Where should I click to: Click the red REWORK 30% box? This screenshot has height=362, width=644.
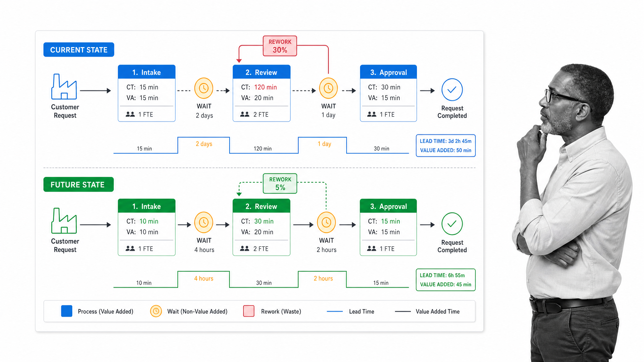pyautogui.click(x=280, y=46)
